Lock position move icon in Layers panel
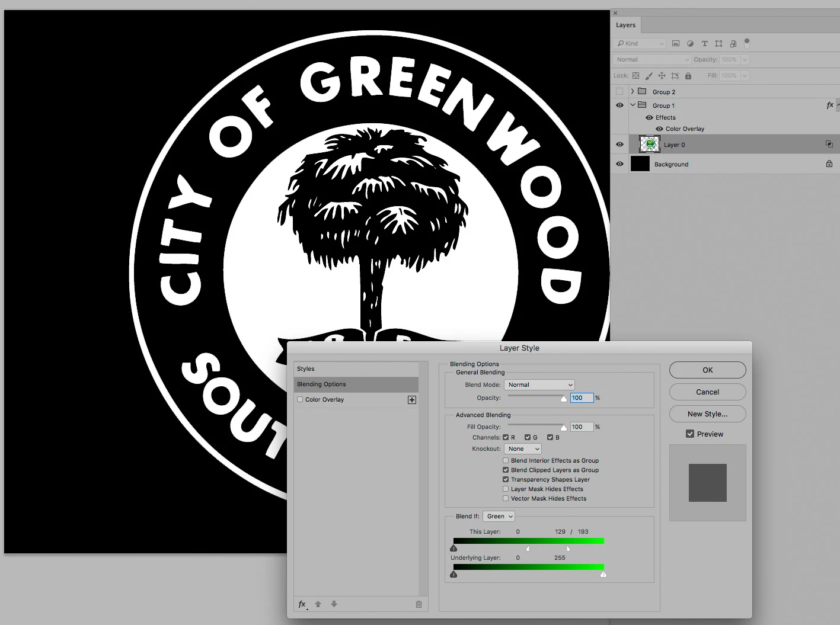Screen dimensions: 840x625 click(x=662, y=76)
